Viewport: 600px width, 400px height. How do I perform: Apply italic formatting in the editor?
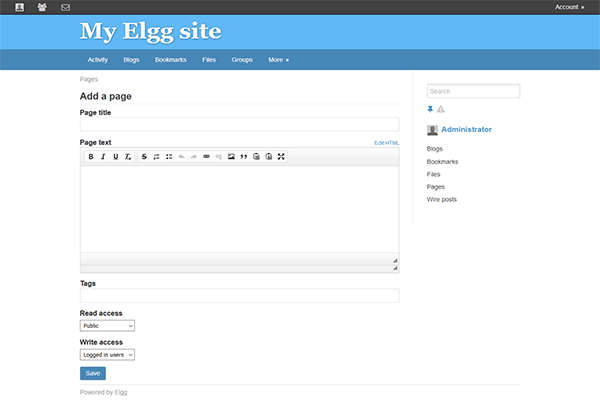pyautogui.click(x=103, y=157)
